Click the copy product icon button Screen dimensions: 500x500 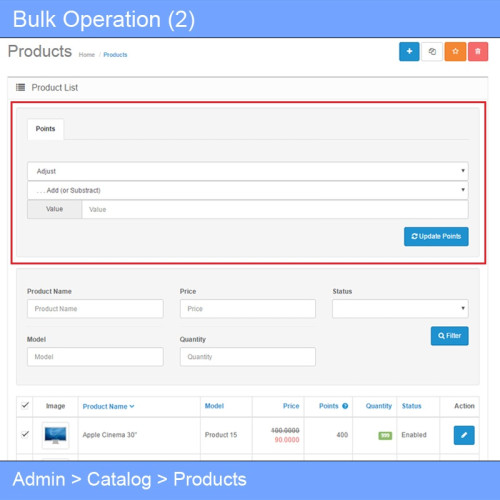click(x=432, y=52)
